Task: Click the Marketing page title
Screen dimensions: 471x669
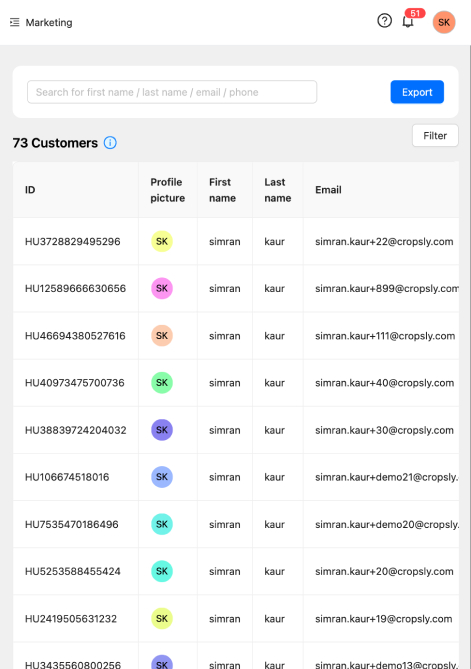Action: click(x=49, y=23)
